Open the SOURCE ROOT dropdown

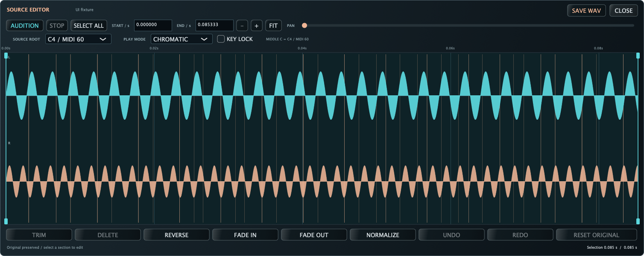78,39
